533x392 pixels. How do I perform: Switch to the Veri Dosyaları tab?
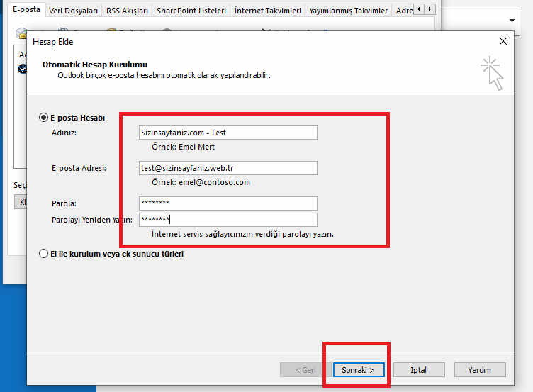point(73,11)
